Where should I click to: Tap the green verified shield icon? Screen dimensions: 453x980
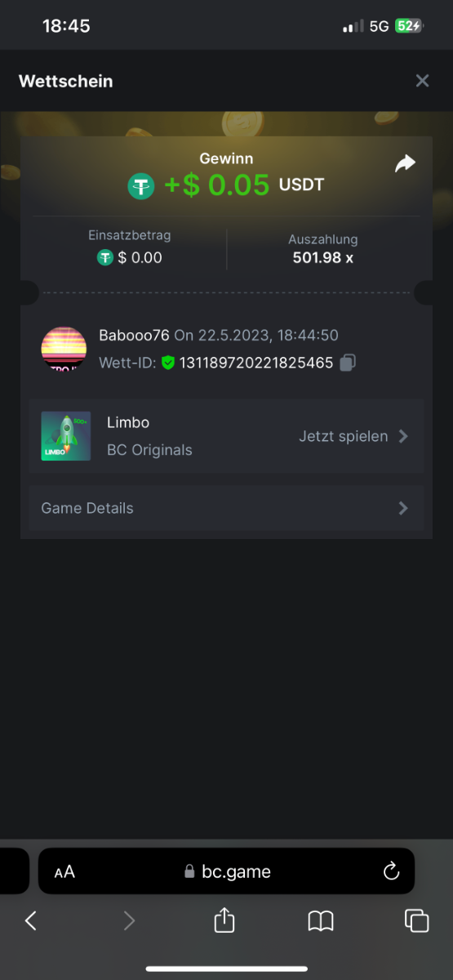tap(168, 363)
